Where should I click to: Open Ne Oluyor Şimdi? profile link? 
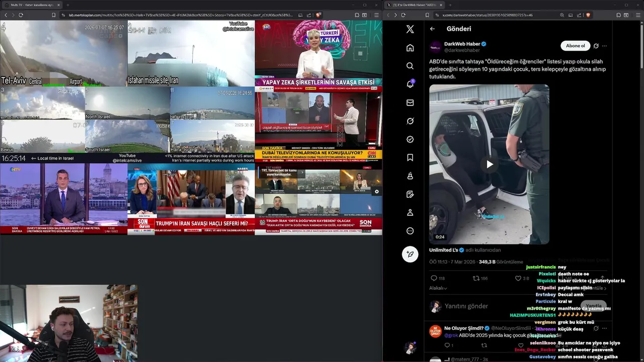point(463,328)
